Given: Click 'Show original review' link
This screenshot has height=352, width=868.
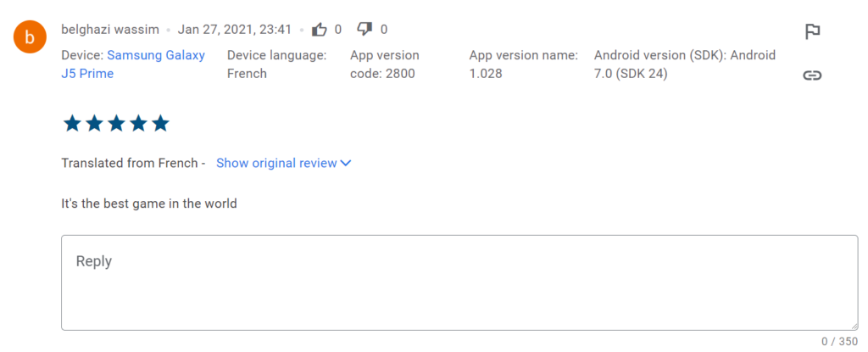Looking at the screenshot, I should click(x=276, y=163).
